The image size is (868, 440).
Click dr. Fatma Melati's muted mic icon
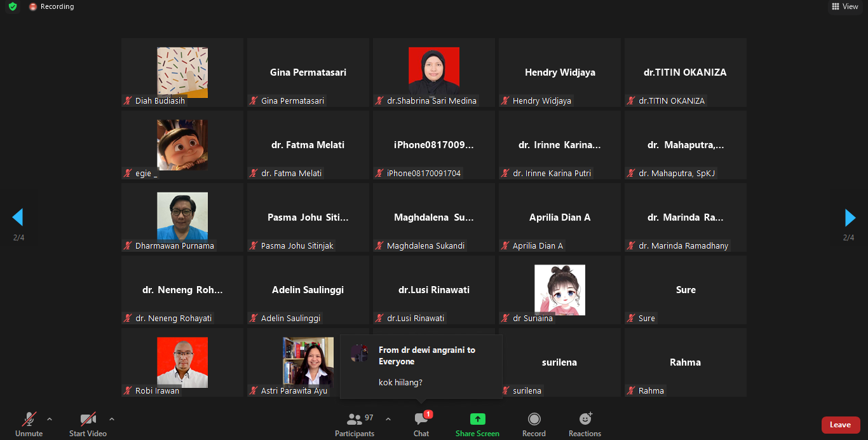[254, 173]
